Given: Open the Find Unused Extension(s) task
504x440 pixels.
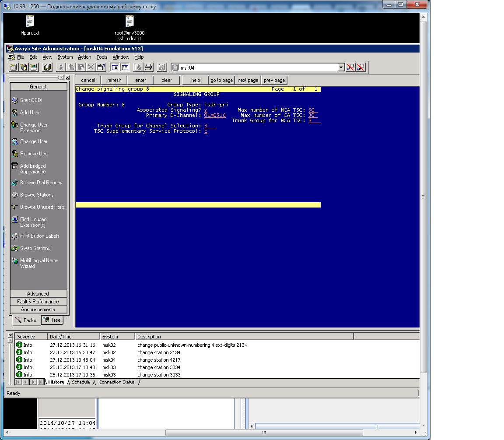Looking at the screenshot, I should 29,222.
